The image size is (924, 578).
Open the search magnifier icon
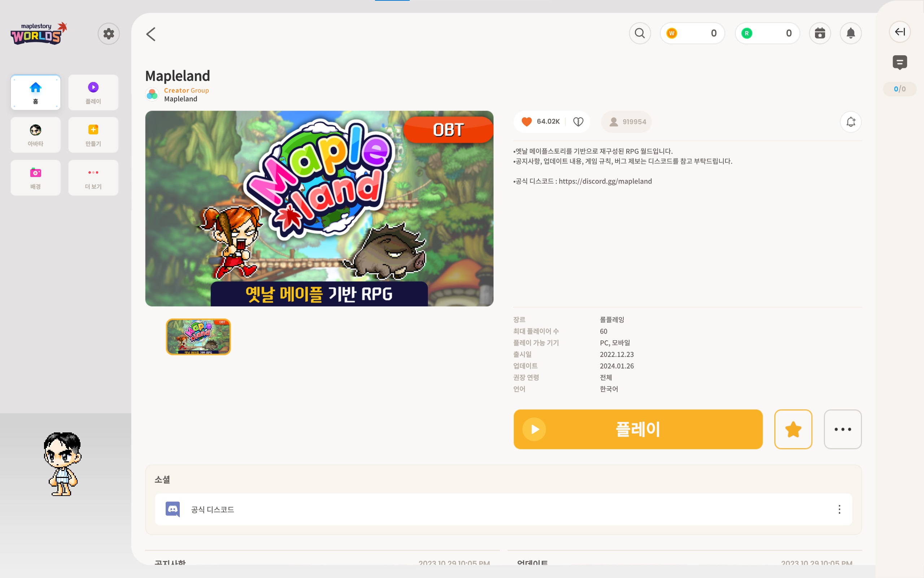[640, 33]
